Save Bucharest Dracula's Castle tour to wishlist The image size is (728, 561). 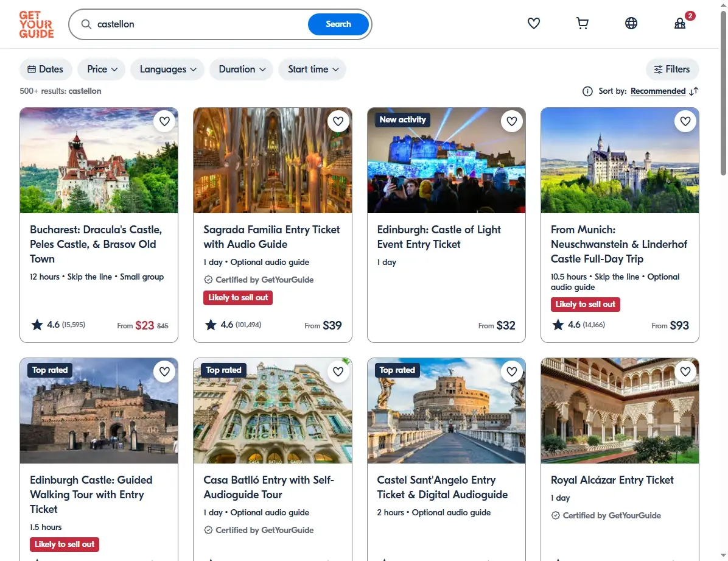tap(164, 121)
